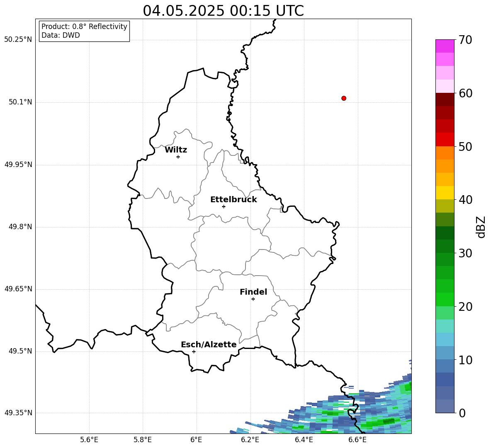
Task: Click the turquoise colorbar swatch between 10 and 20
Action: pos(445,326)
